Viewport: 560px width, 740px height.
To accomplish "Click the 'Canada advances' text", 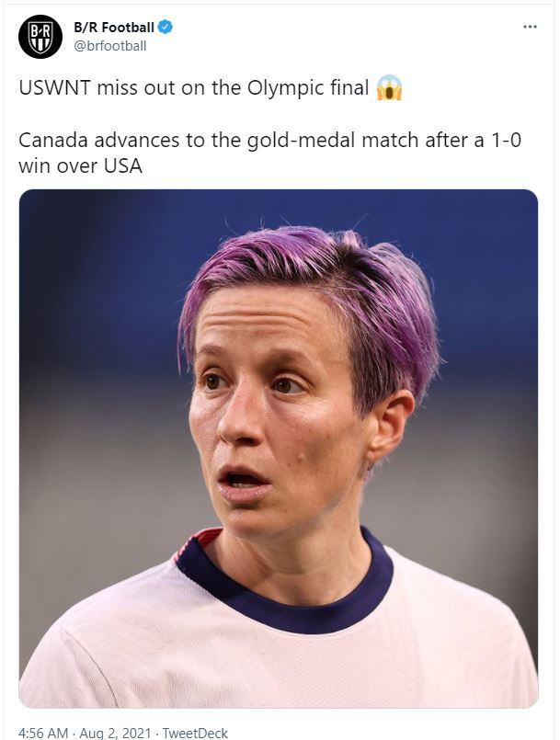I will [100, 140].
